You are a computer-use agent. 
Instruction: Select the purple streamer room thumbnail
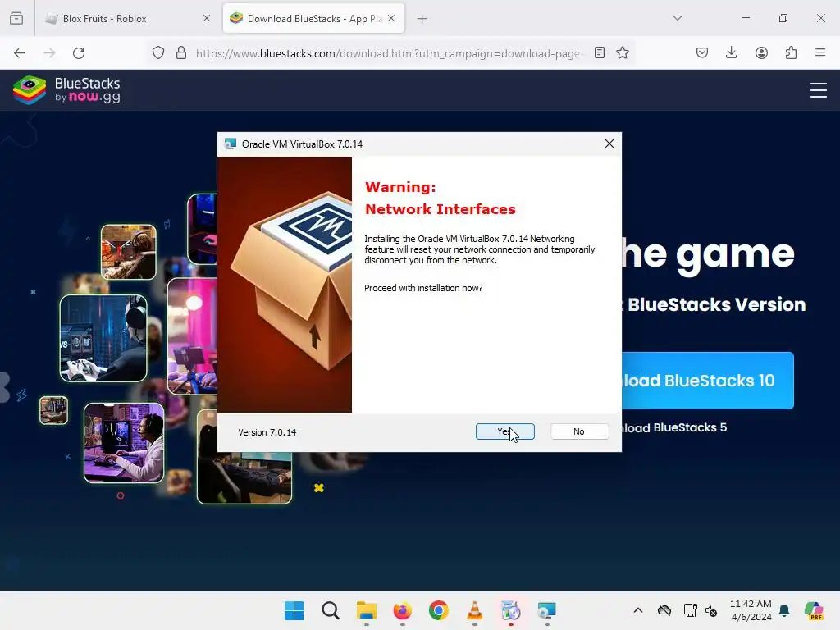tap(124, 443)
